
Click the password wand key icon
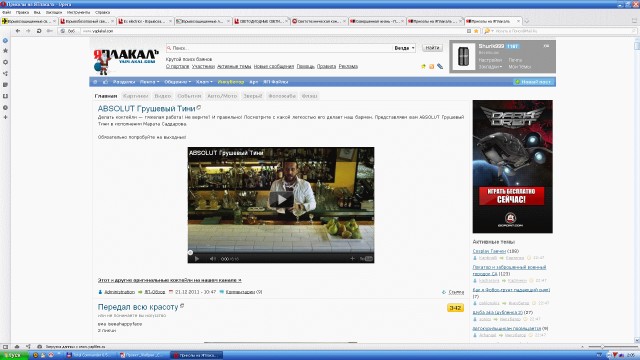pos(49,31)
